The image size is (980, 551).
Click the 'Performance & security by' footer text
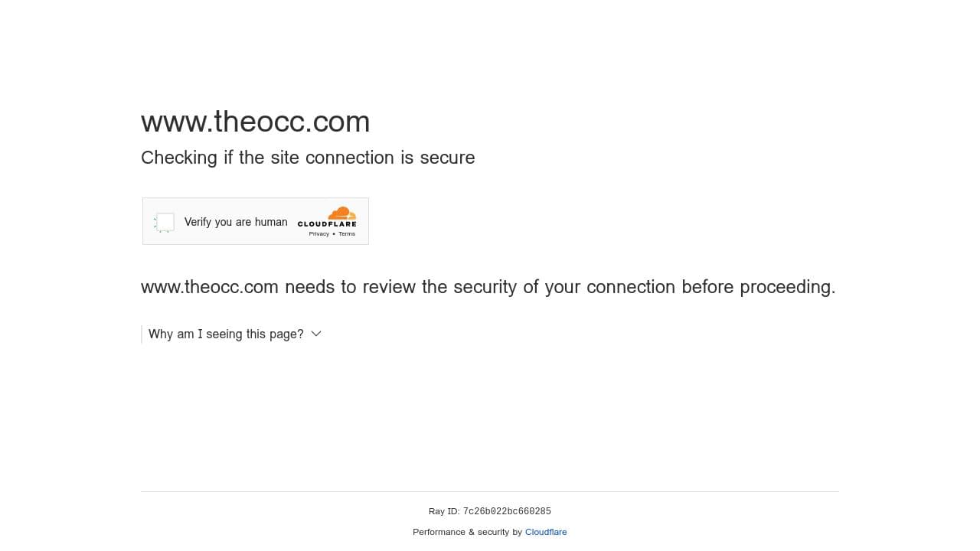(x=468, y=532)
